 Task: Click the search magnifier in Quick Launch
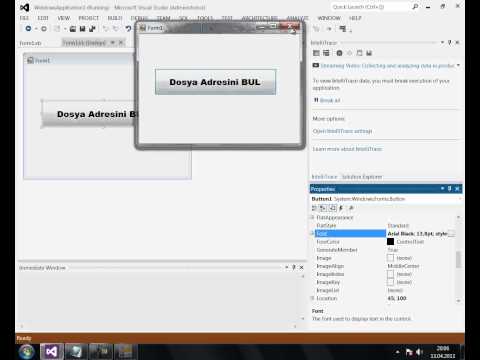(x=415, y=7)
